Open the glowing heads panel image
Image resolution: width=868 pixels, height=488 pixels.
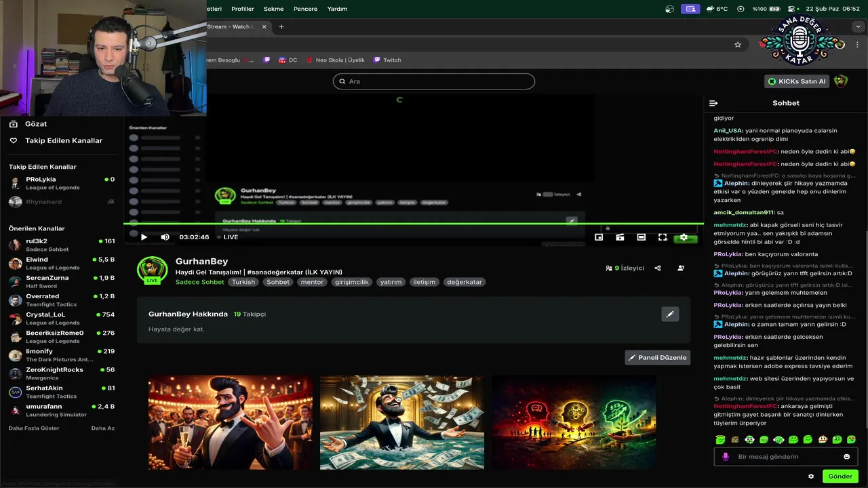(574, 422)
